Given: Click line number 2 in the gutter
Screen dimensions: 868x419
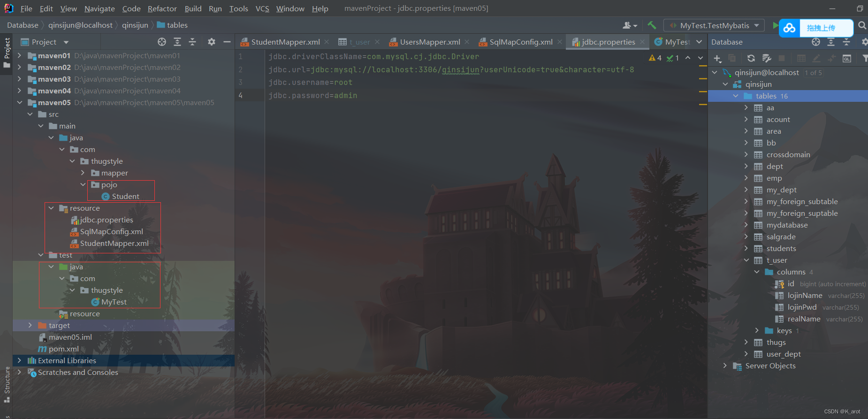Looking at the screenshot, I should (x=240, y=69).
